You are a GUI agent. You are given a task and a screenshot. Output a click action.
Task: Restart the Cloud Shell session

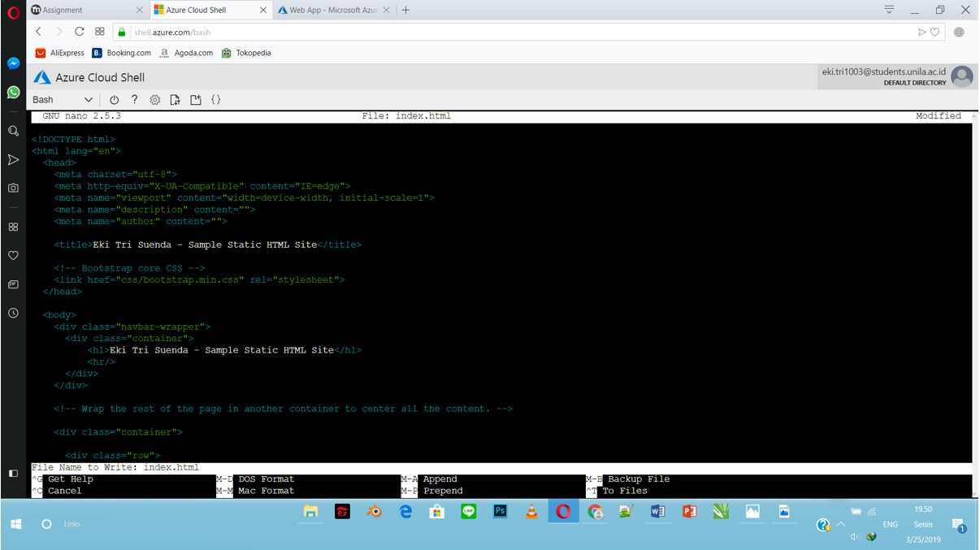[114, 99]
